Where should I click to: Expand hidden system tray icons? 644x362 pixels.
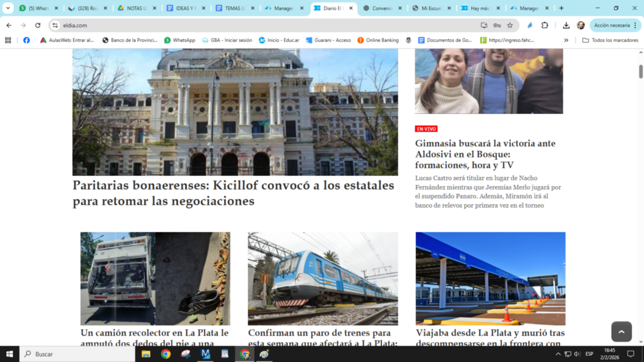(x=558, y=354)
